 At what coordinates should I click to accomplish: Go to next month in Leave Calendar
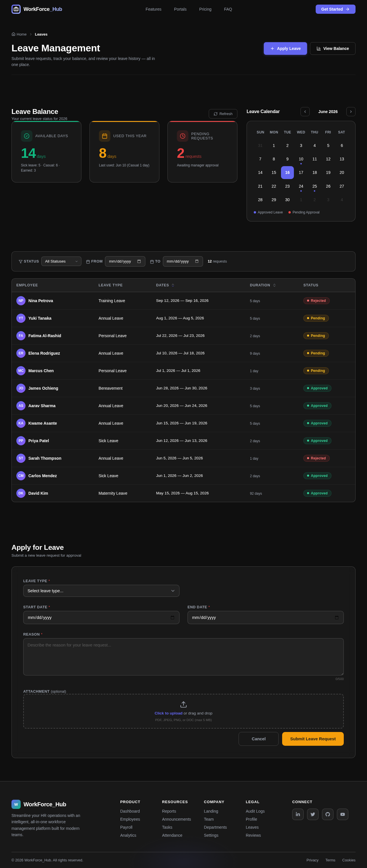351,112
